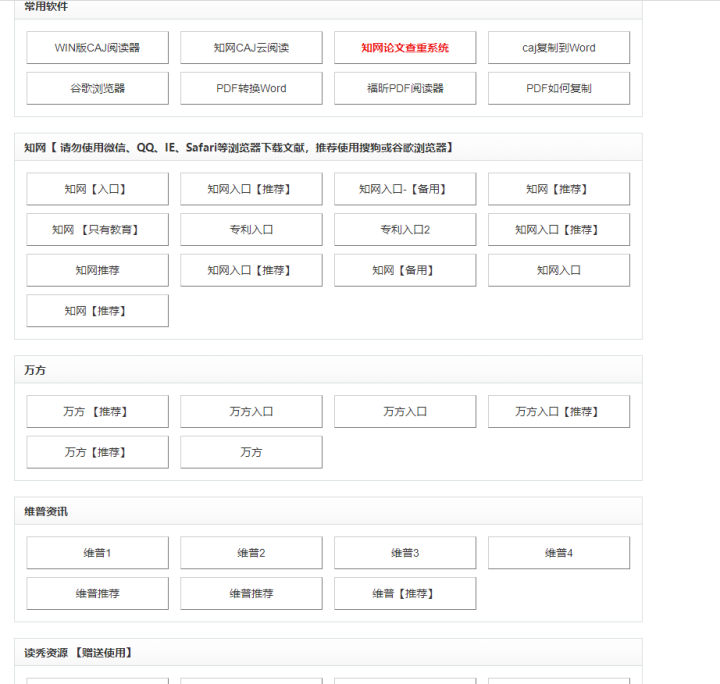Select the 维普2 button

[251, 553]
